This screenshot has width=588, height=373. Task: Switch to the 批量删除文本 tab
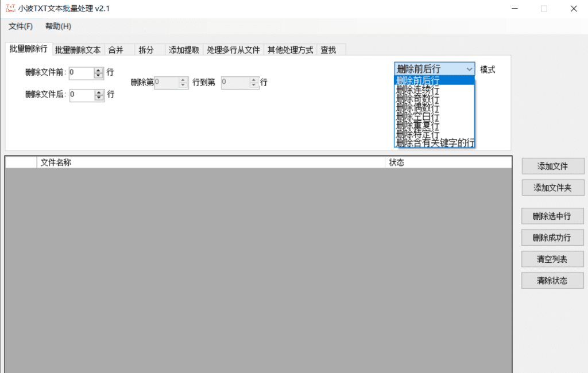click(78, 50)
